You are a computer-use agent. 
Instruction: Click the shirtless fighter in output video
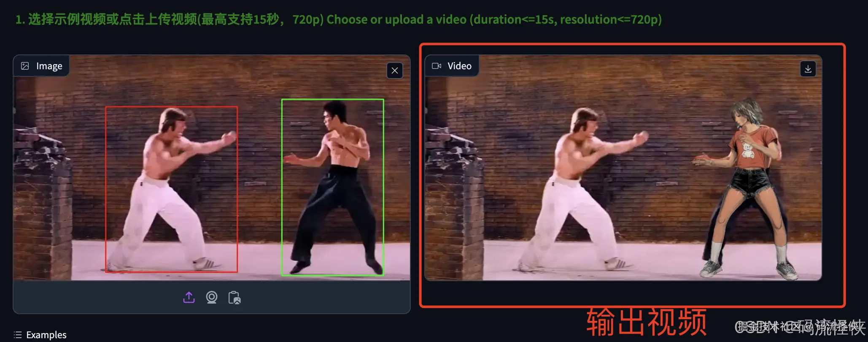click(586, 190)
